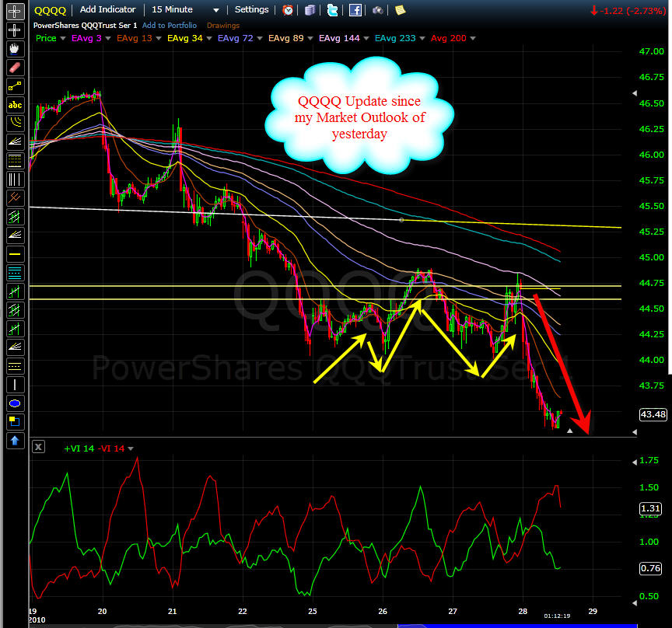672x628 pixels.
Task: Click the 47.00 price axis label
Action: pos(652,51)
